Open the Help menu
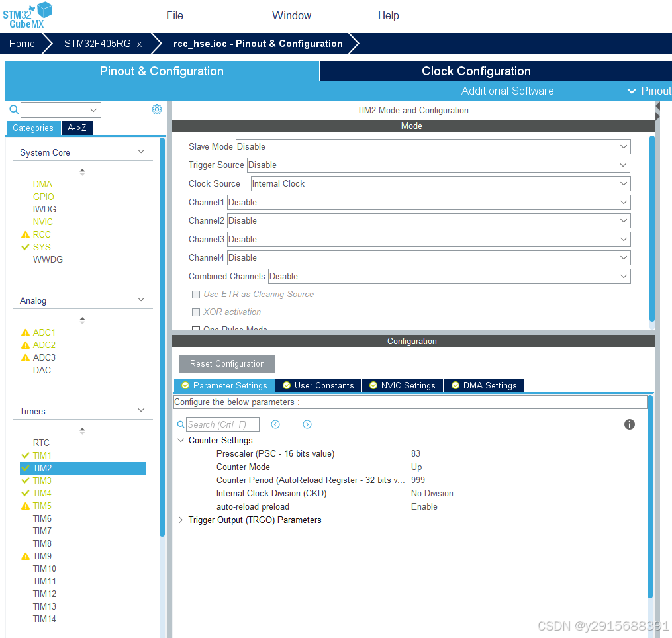Screen dimensions: 672x638 pos(388,15)
